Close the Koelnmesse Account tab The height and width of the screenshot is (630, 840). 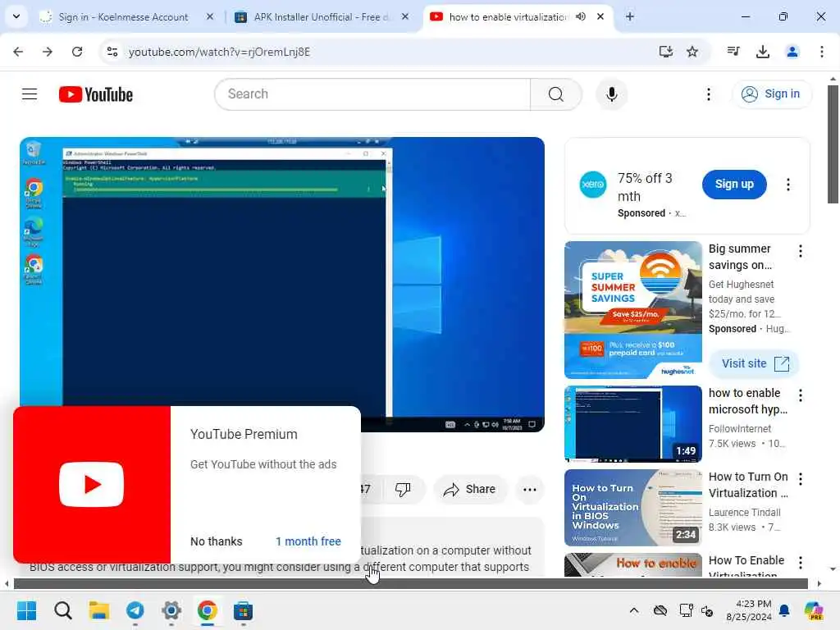[x=210, y=16]
